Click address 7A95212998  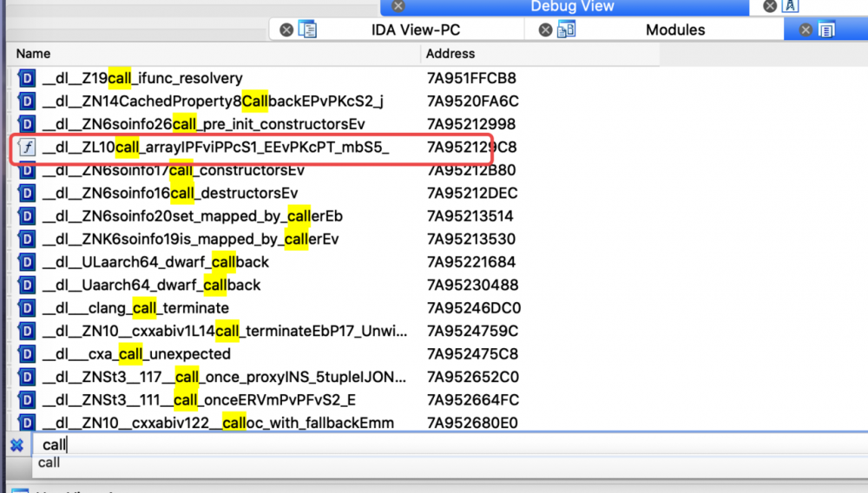point(471,124)
